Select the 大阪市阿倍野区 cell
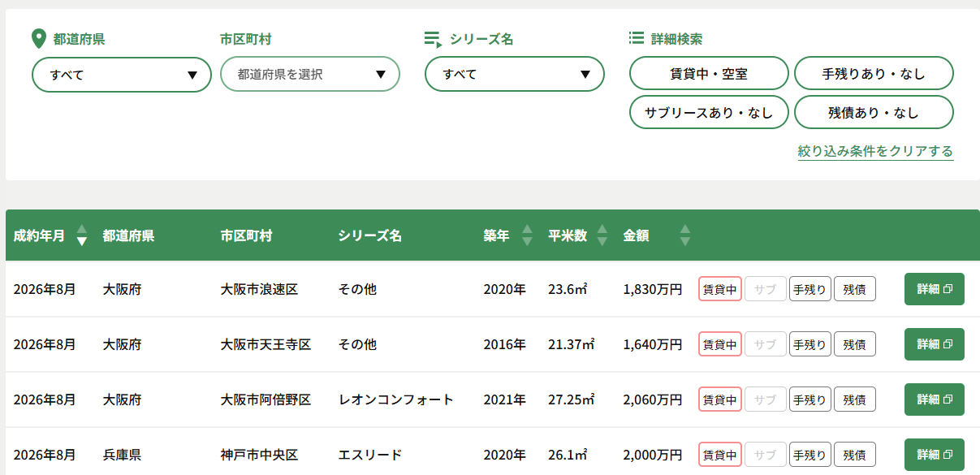This screenshot has width=980, height=475. click(x=266, y=399)
